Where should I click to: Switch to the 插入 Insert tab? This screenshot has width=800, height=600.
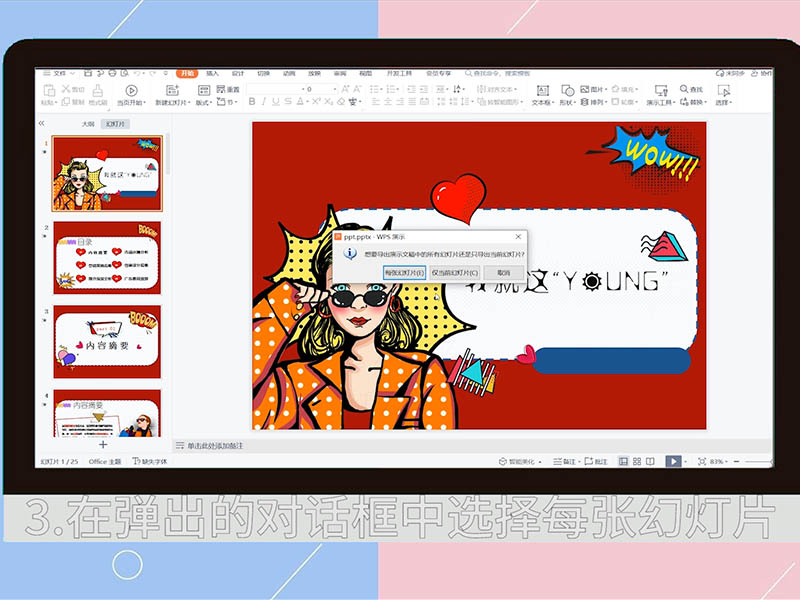click(212, 73)
